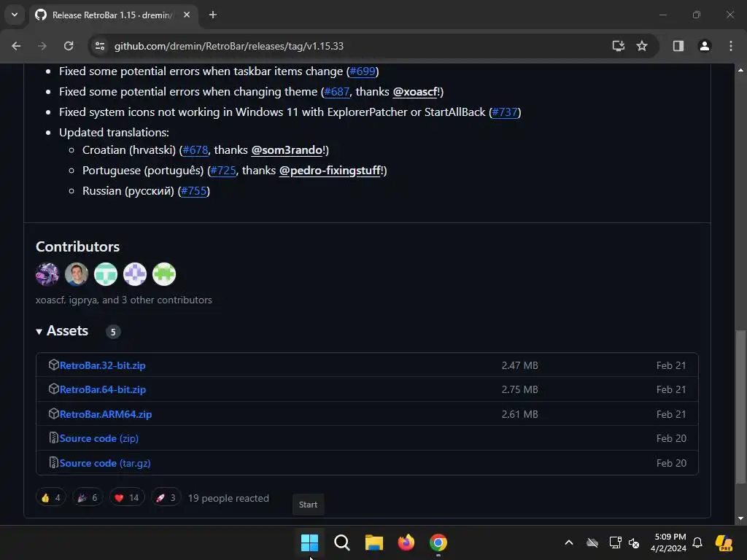Open issue #687 link
This screenshot has width=747, height=560.
click(x=337, y=92)
